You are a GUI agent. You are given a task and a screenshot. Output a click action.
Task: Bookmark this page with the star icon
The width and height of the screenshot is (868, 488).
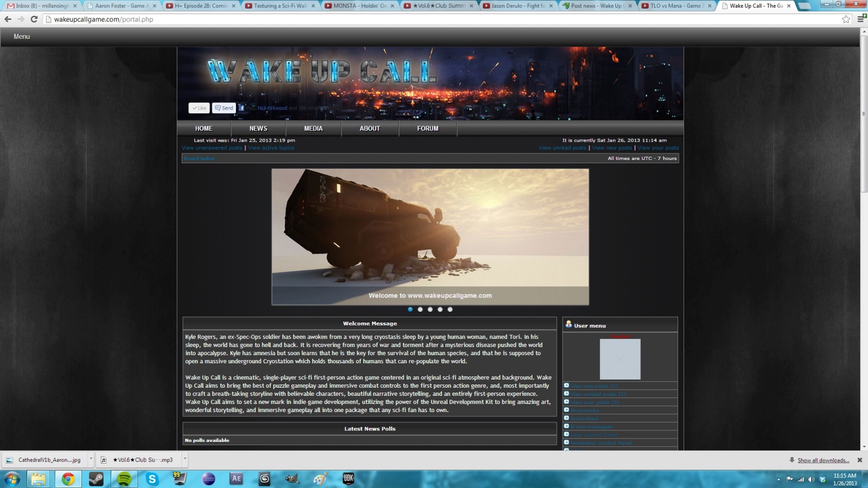click(x=846, y=19)
